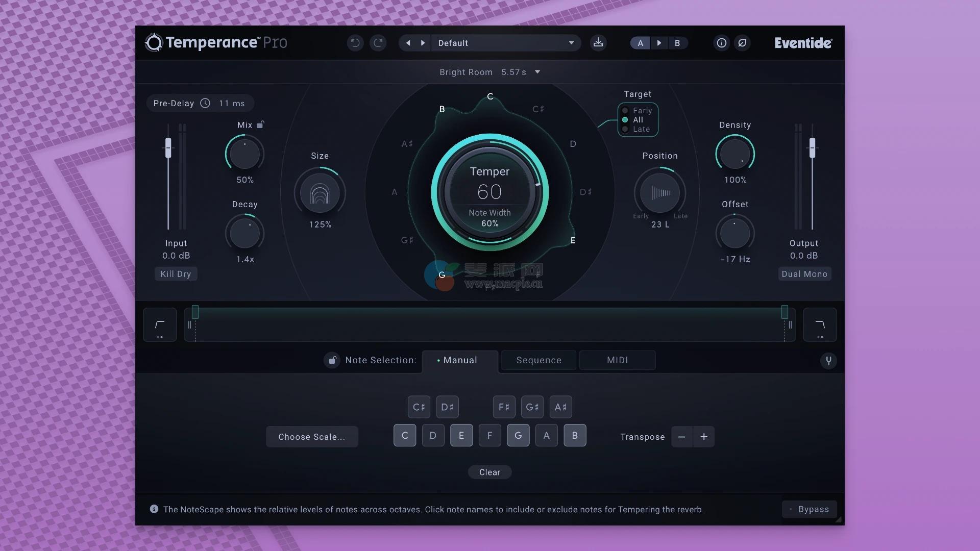Toggle the Kill Dry switch
Screen dimensions: 980x551
(176, 274)
